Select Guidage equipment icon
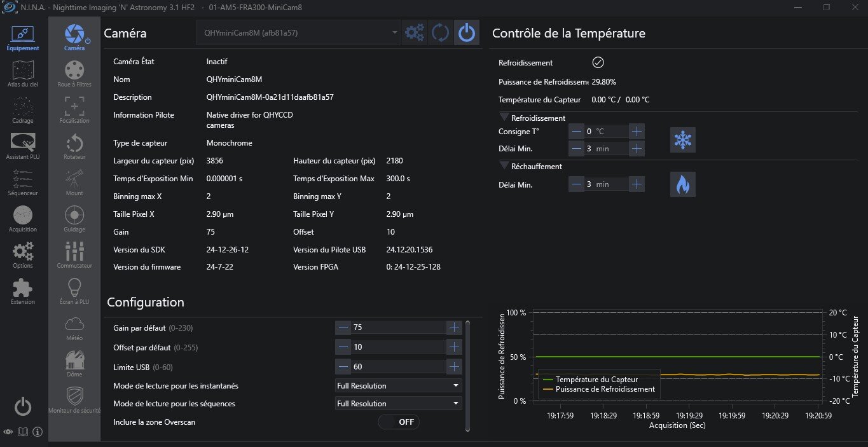Screen dimensions: 868x447 point(74,219)
